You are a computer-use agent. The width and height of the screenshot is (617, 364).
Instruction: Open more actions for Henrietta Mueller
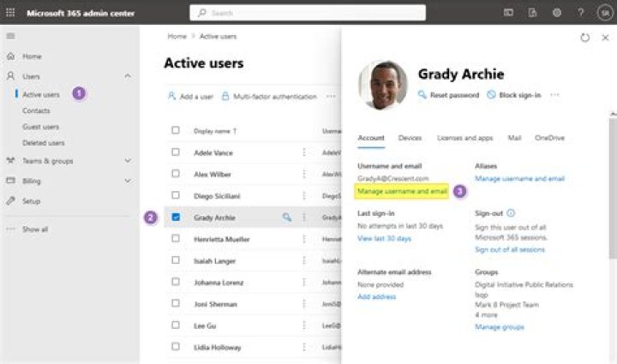tap(304, 239)
